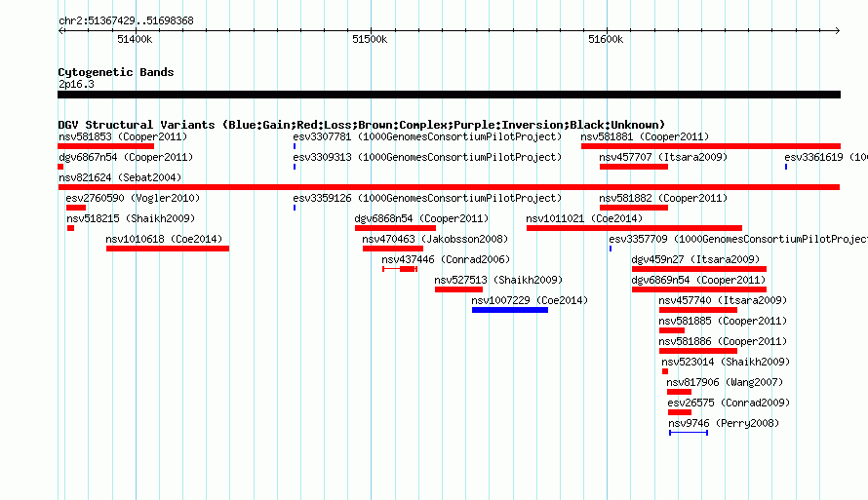Open nsv581886 (Cooper2011) variant

723,341
